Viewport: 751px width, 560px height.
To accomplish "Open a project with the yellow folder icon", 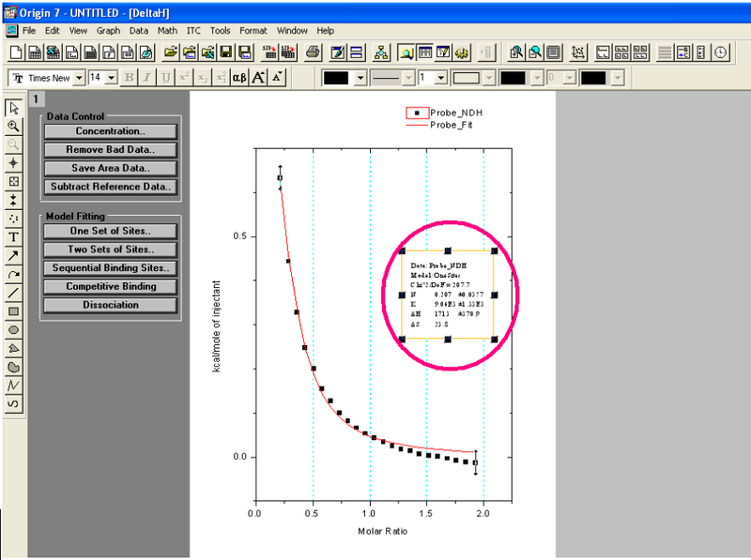I will tap(170, 53).
